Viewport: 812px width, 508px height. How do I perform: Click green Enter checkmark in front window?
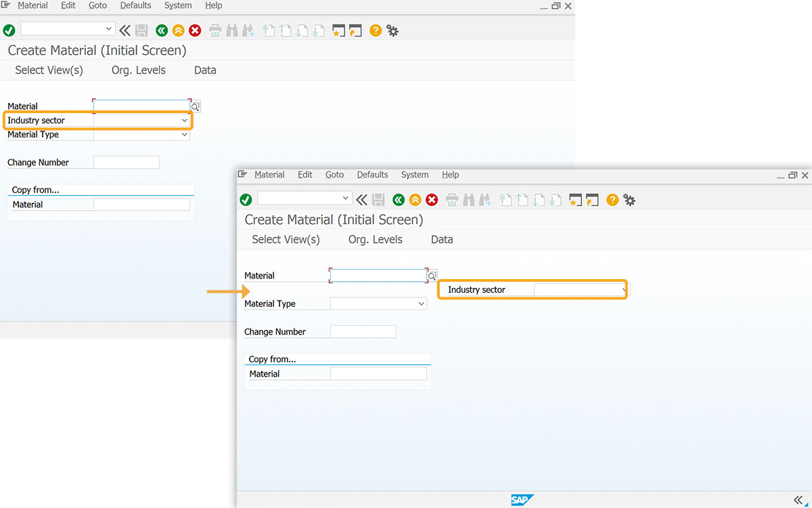pyautogui.click(x=246, y=200)
